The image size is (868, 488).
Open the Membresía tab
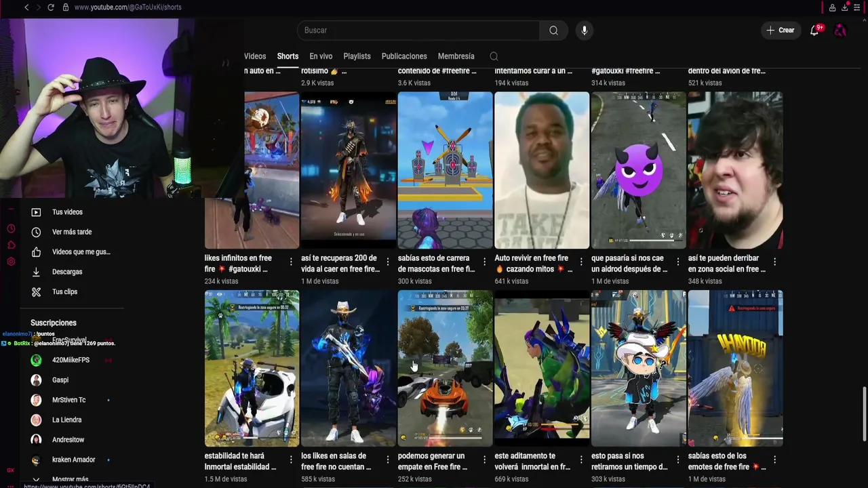coord(456,56)
